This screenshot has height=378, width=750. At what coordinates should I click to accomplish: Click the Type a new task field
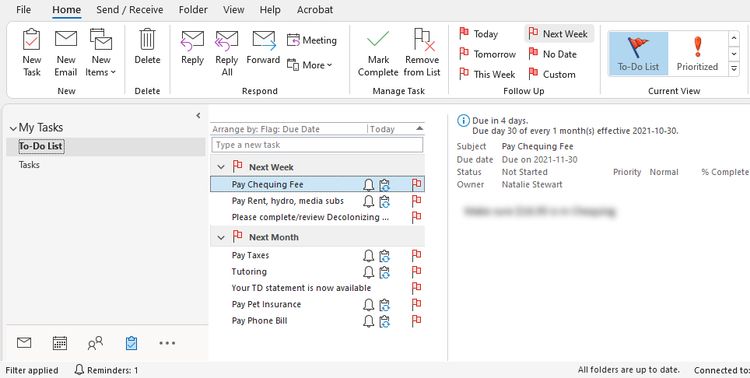(x=317, y=145)
